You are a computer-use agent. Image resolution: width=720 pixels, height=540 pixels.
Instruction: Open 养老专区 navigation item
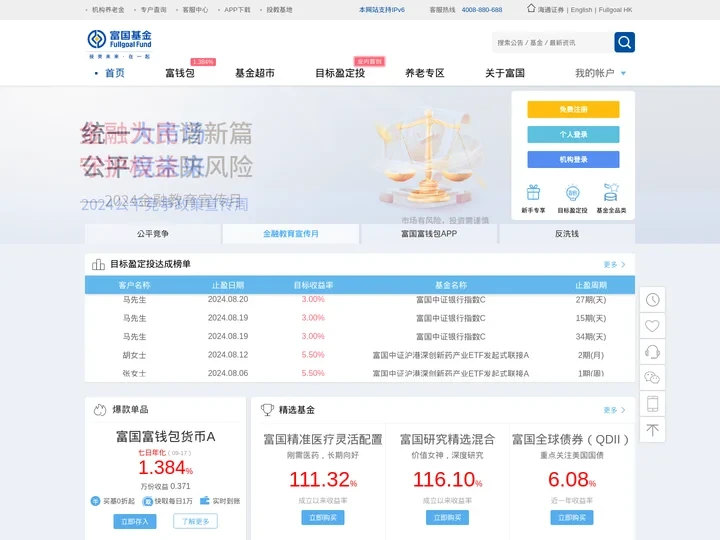point(425,73)
